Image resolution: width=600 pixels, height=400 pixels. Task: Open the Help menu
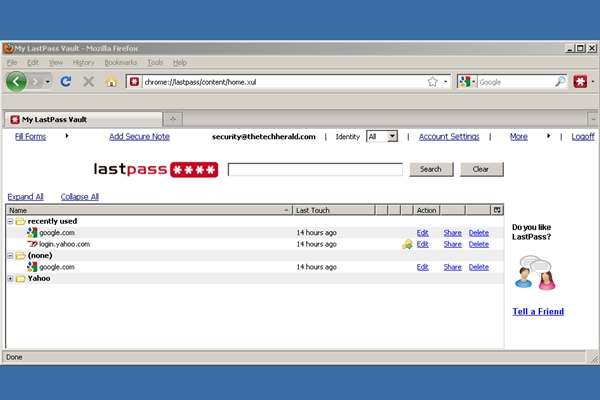179,62
